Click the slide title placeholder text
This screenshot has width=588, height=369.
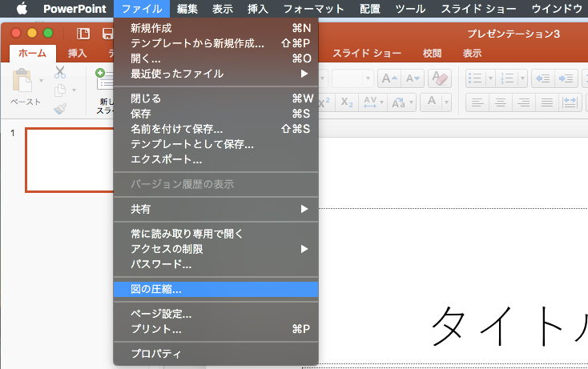(509, 327)
